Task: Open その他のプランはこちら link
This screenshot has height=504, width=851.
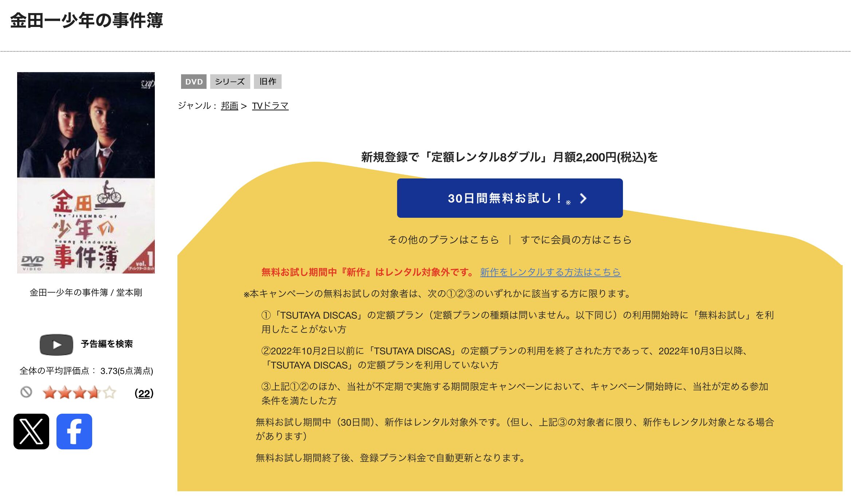Action: point(443,240)
